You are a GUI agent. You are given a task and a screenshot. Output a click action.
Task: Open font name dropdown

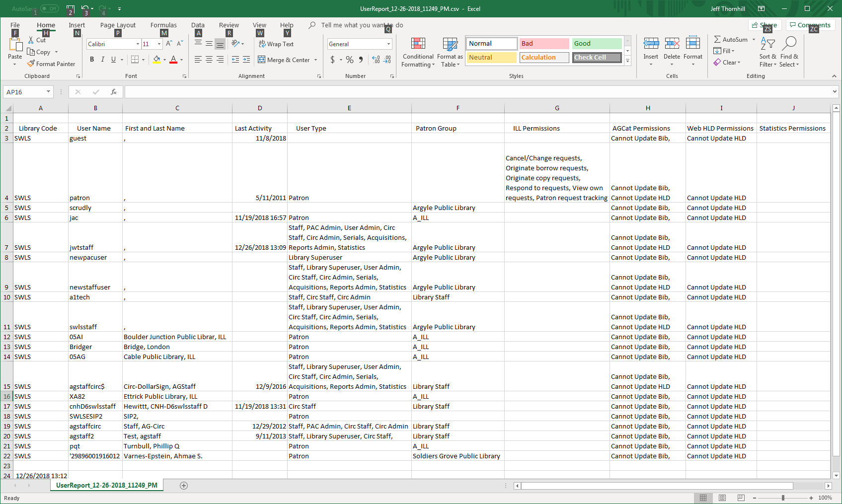tap(138, 44)
